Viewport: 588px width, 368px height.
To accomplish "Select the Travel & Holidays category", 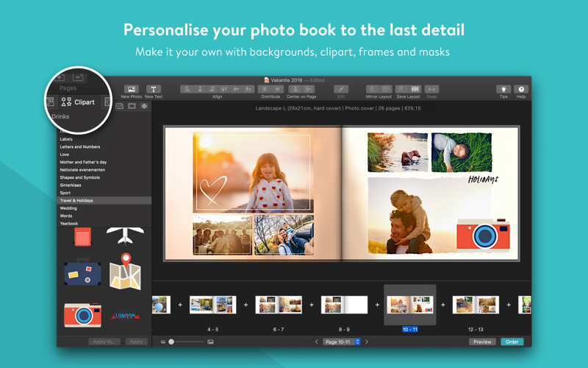I will [104, 200].
